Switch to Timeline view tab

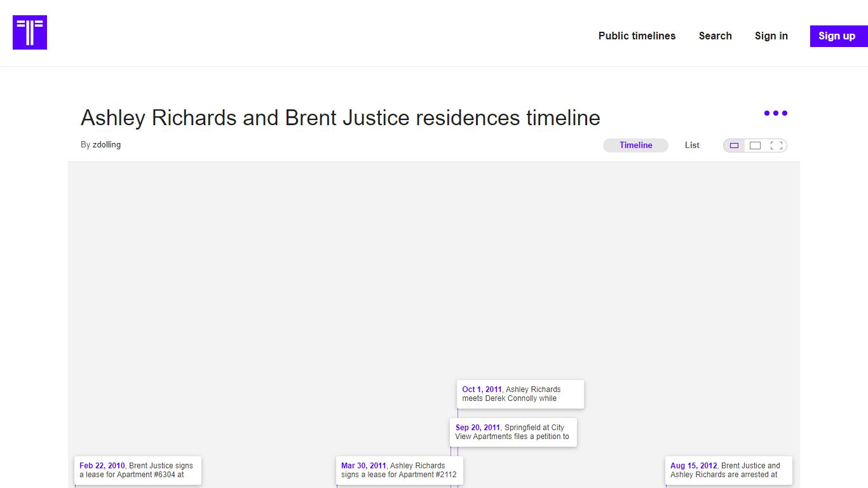point(635,146)
